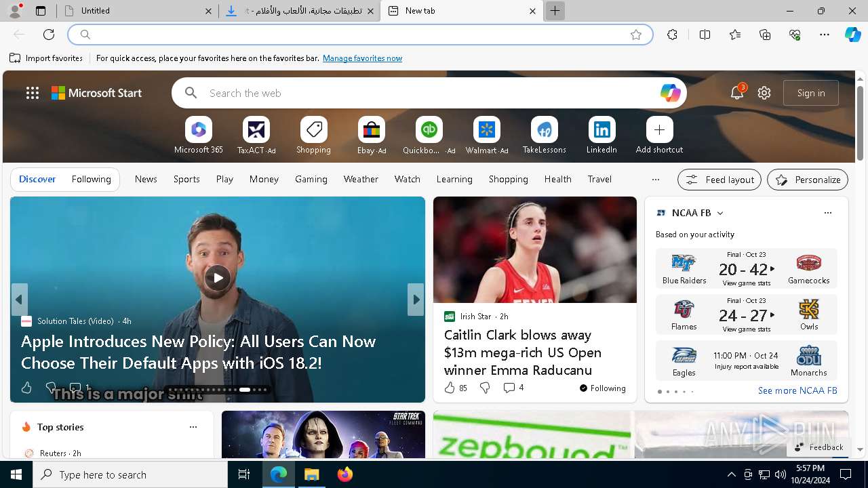Switch to Discover feed
Image resolution: width=868 pixels, height=488 pixels.
pyautogui.click(x=37, y=179)
